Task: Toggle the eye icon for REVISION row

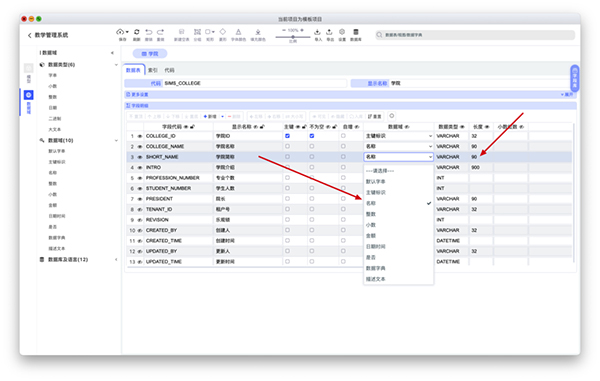Action: (x=140, y=220)
